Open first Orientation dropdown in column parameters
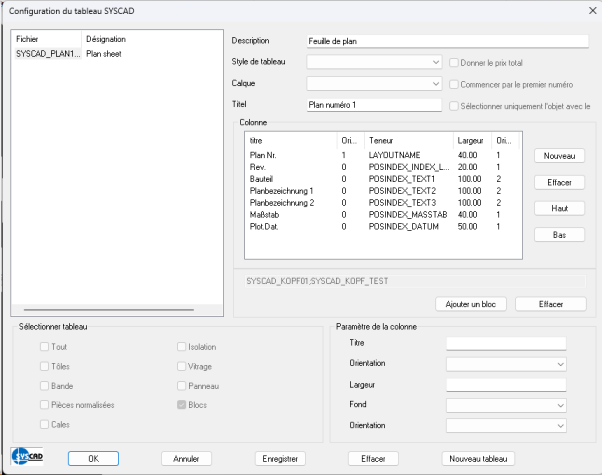This screenshot has height=475, width=602. pyautogui.click(x=506, y=364)
